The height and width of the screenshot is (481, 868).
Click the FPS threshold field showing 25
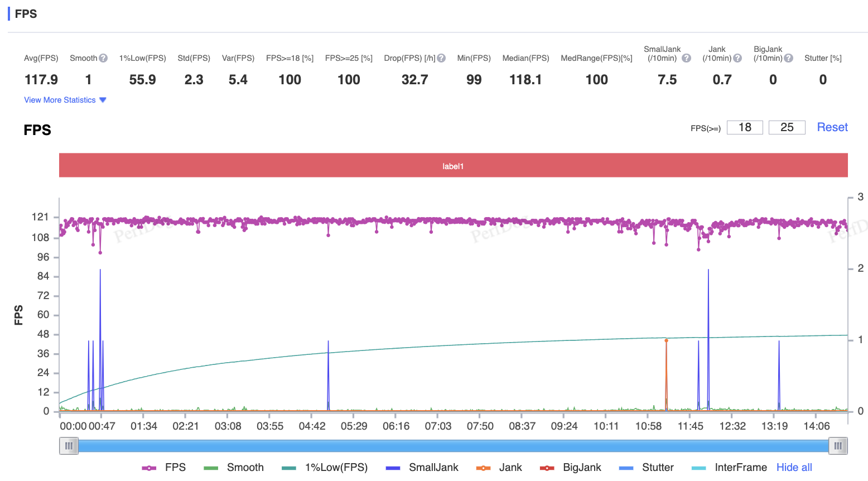pos(787,127)
